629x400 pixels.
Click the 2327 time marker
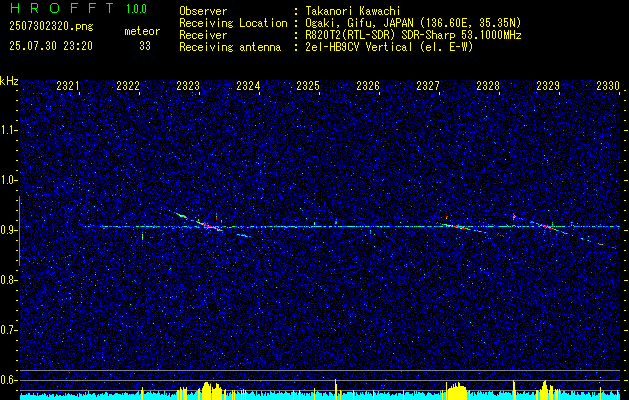[428, 86]
